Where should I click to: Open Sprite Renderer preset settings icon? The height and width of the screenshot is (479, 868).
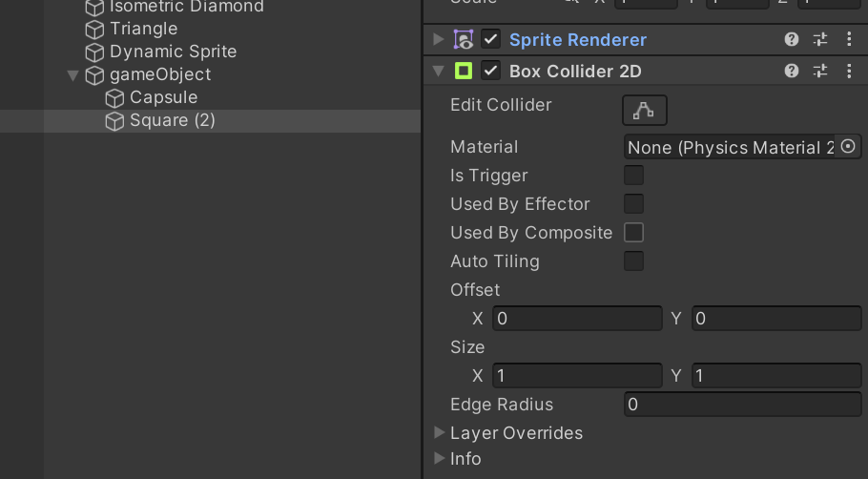coord(820,39)
